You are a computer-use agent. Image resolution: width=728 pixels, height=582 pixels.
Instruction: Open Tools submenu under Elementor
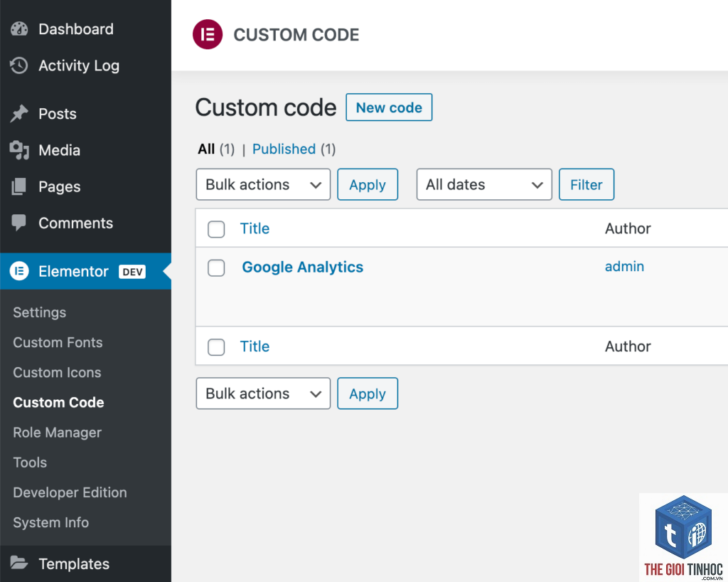pyautogui.click(x=30, y=462)
